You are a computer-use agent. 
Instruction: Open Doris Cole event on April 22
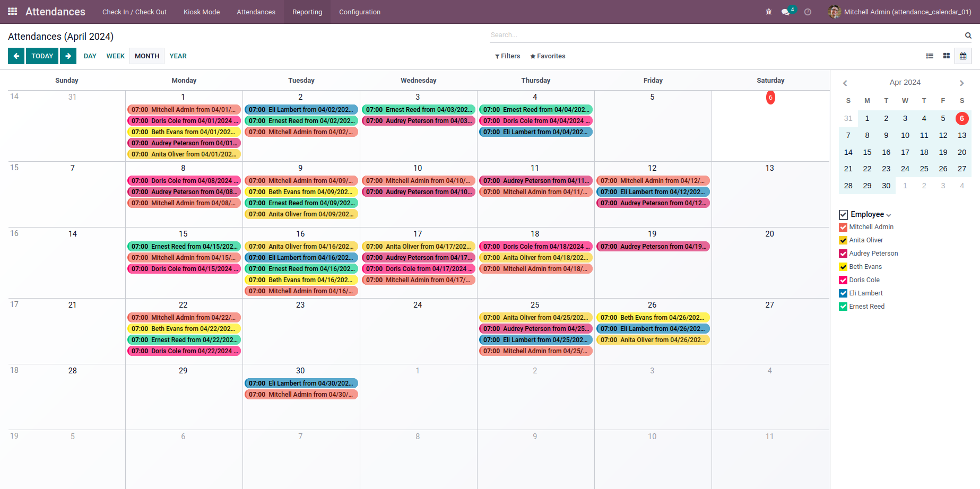pos(184,351)
